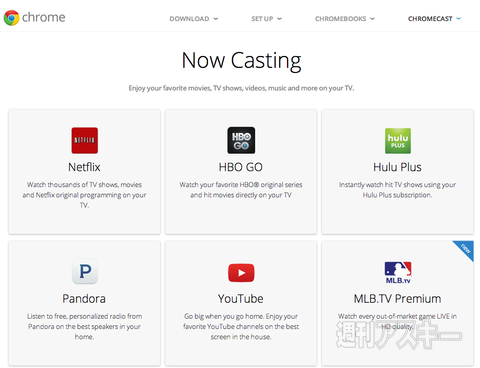Click the YouTube title
This screenshot has height=368, width=480.
241,299
